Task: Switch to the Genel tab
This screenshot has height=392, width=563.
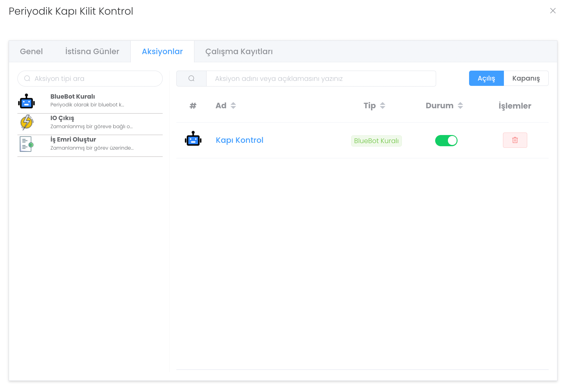Action: tap(31, 51)
